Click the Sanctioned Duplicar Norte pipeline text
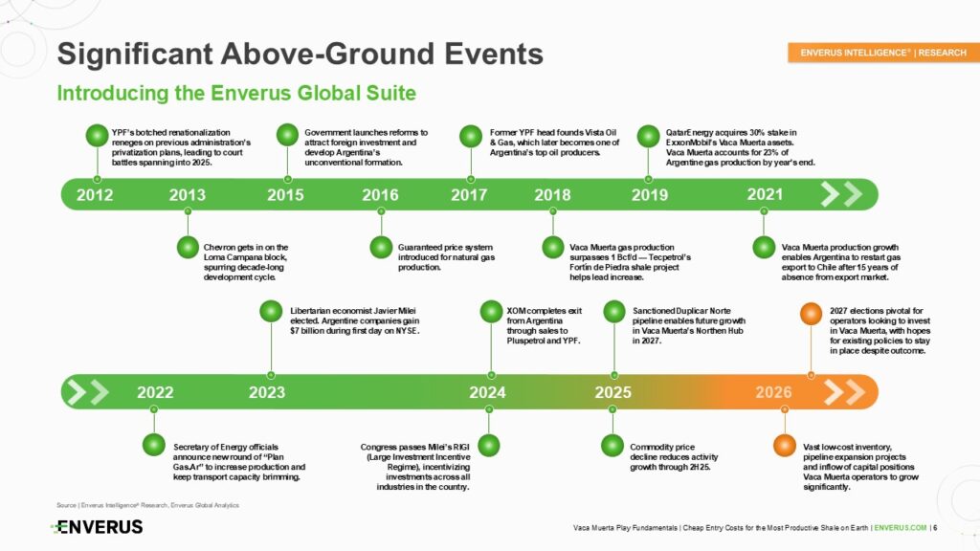The width and height of the screenshot is (980, 551). pos(689,325)
